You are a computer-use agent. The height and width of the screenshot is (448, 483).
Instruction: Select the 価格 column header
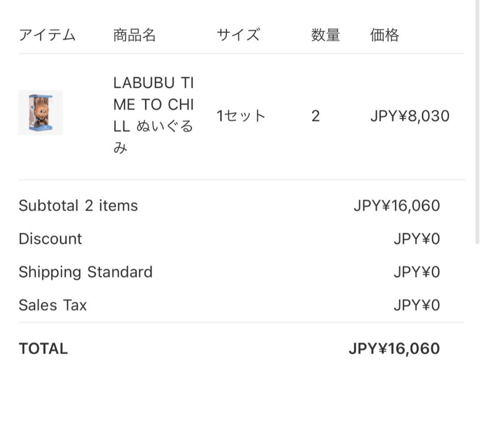tap(384, 35)
